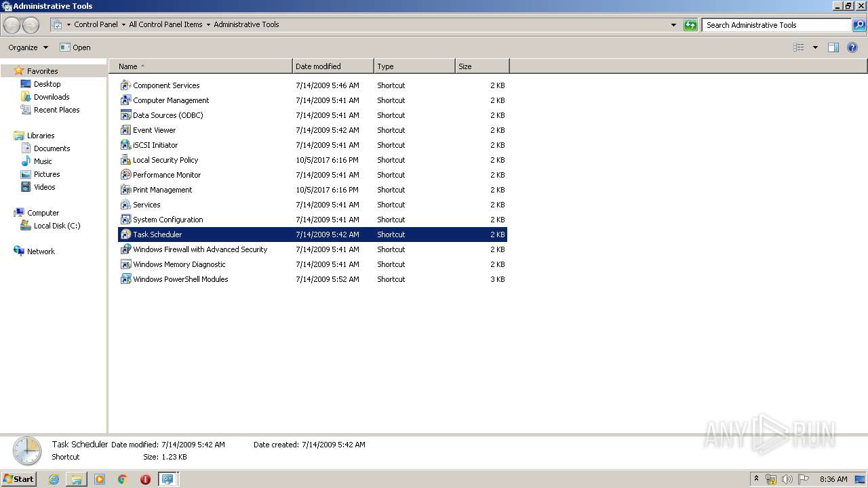Screen dimensions: 868x488
Task: Click the Start button
Action: pyautogui.click(x=19, y=479)
